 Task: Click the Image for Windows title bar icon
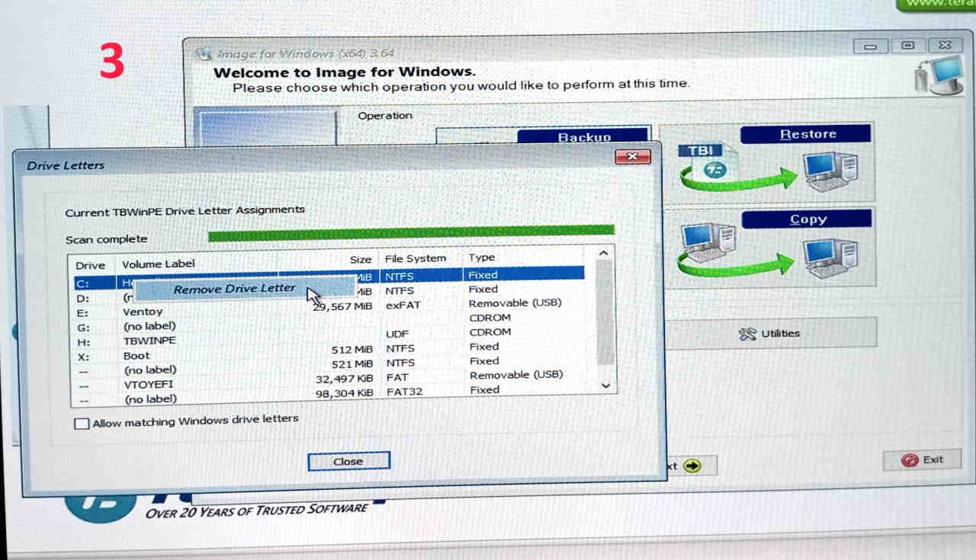click(204, 54)
